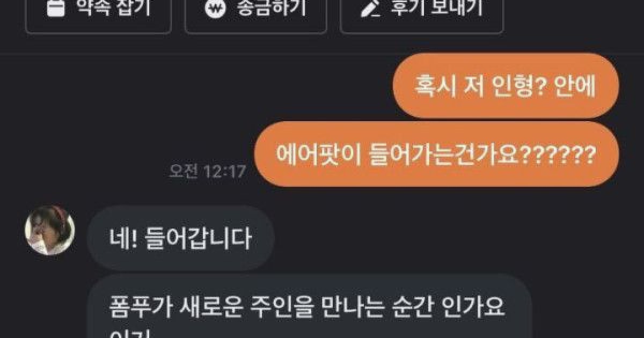Select the orange message 혹시 저 인형? 안에

(x=506, y=86)
